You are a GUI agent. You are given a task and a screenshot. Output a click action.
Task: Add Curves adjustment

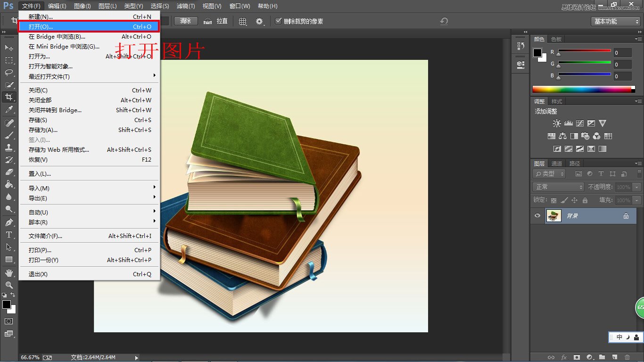pyautogui.click(x=579, y=123)
